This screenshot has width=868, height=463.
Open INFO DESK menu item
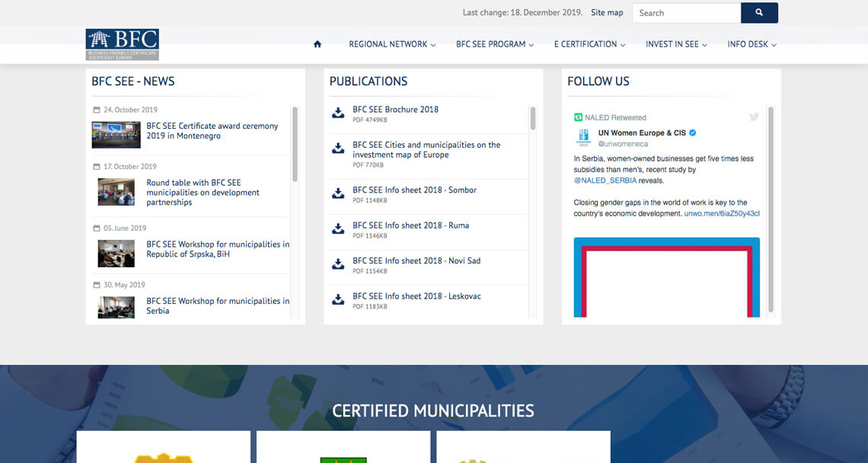(x=748, y=44)
